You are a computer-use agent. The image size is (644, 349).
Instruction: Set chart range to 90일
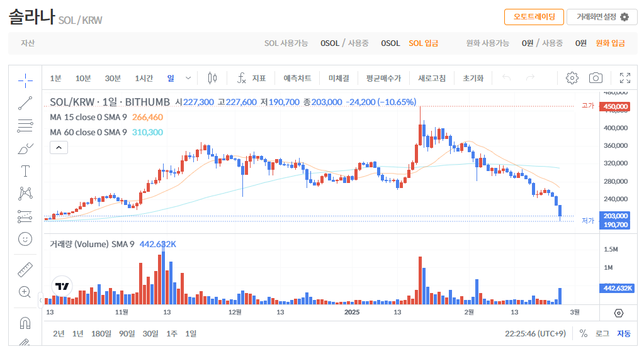pyautogui.click(x=127, y=334)
